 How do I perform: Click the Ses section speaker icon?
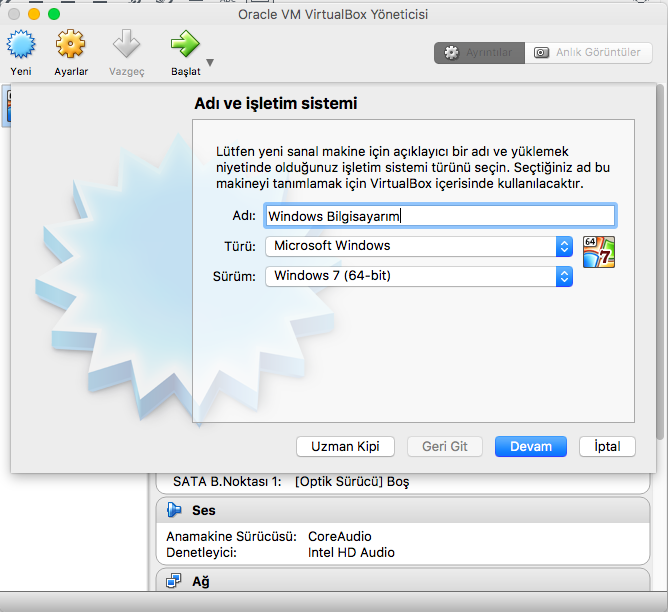tap(174, 510)
